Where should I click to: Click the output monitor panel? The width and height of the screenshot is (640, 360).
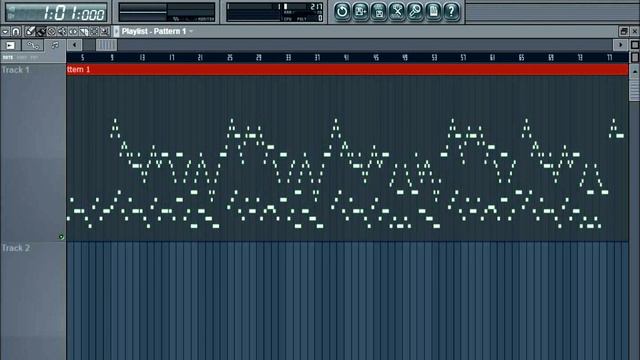pyautogui.click(x=167, y=12)
